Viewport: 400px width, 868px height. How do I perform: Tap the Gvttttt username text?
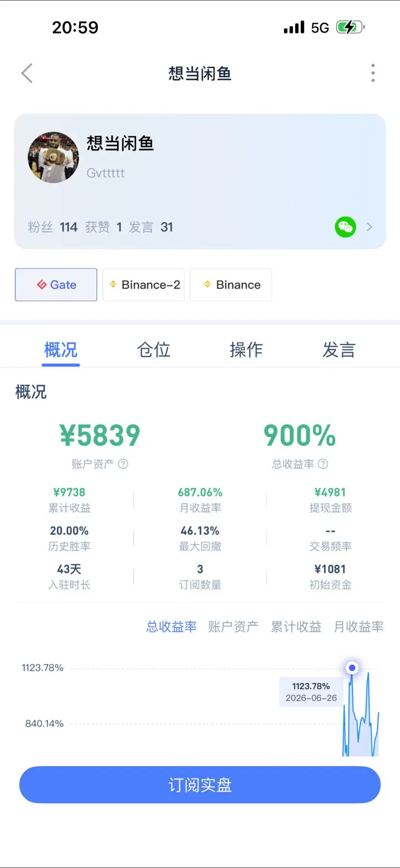[106, 173]
